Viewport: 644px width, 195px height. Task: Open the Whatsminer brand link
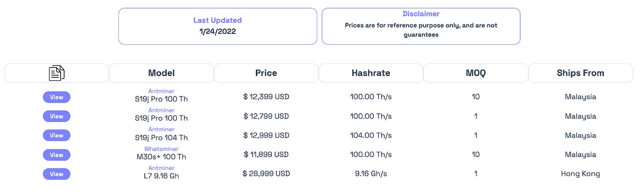click(161, 149)
